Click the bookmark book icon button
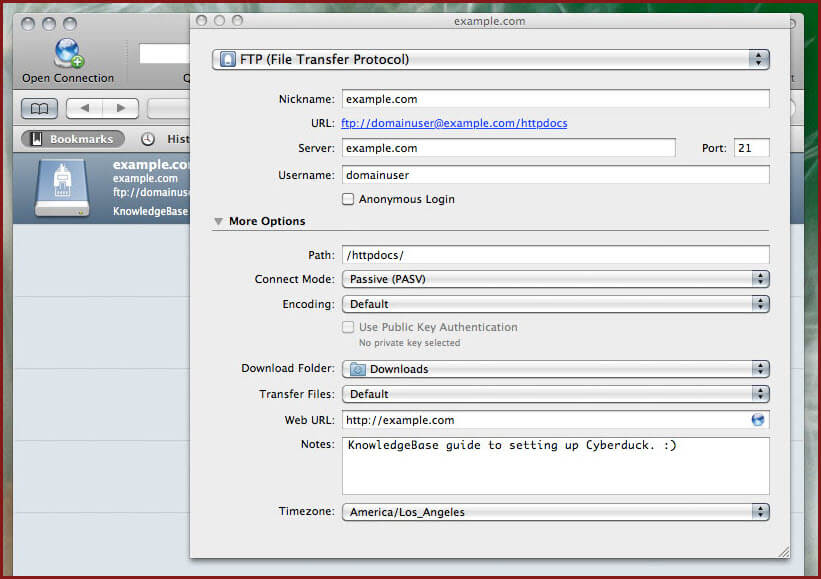The height and width of the screenshot is (579, 821). (39, 108)
